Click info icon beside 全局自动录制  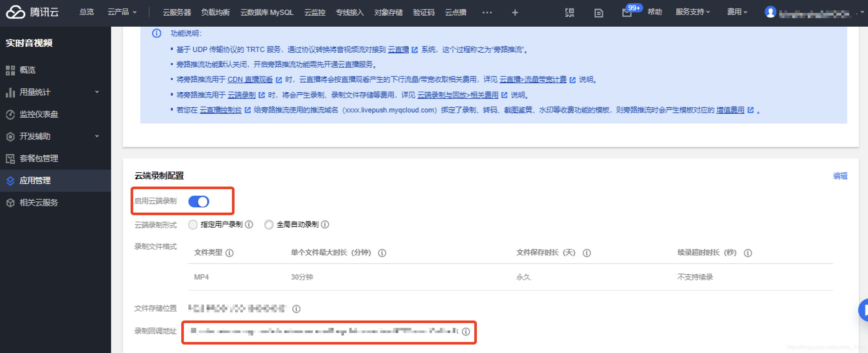tap(325, 225)
